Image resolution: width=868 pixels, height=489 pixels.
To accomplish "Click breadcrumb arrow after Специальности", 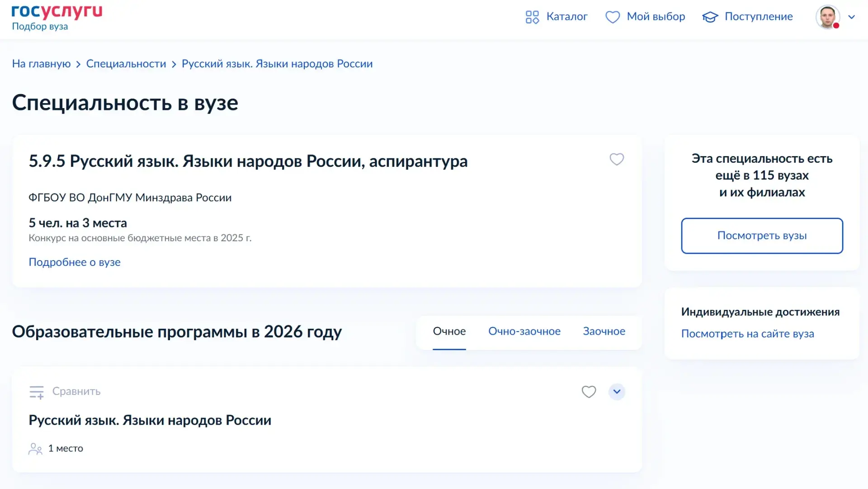I will pyautogui.click(x=174, y=64).
